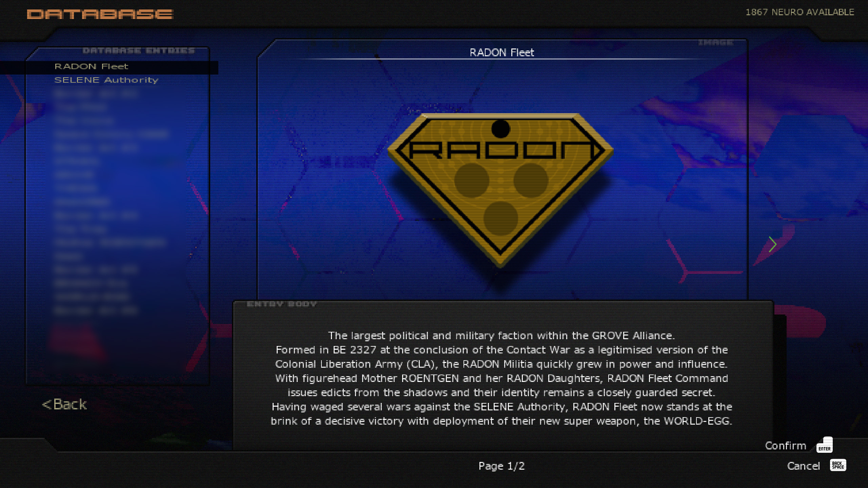This screenshot has width=868, height=488.
Task: Click the DATABASE ENTRIES panel header
Action: tap(138, 51)
